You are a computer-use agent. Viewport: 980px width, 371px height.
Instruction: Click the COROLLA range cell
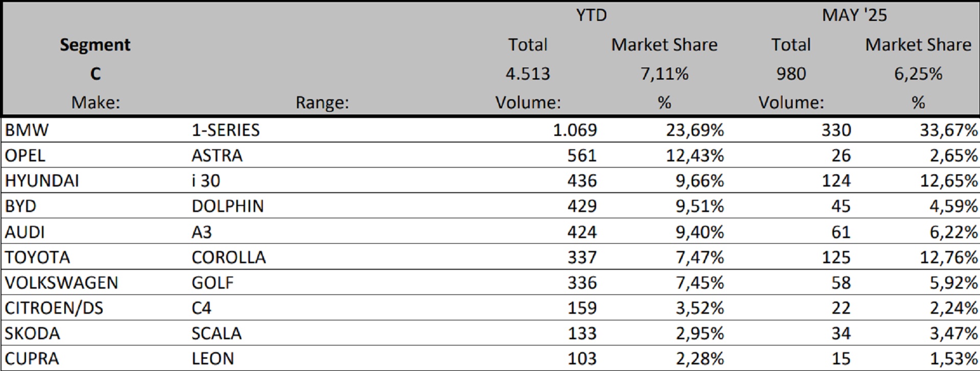pyautogui.click(x=229, y=257)
